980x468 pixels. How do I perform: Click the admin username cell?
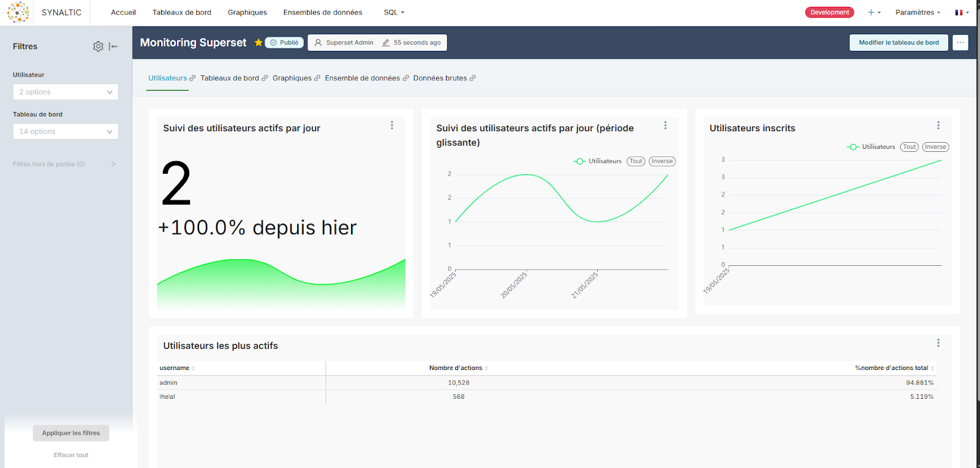coord(168,383)
